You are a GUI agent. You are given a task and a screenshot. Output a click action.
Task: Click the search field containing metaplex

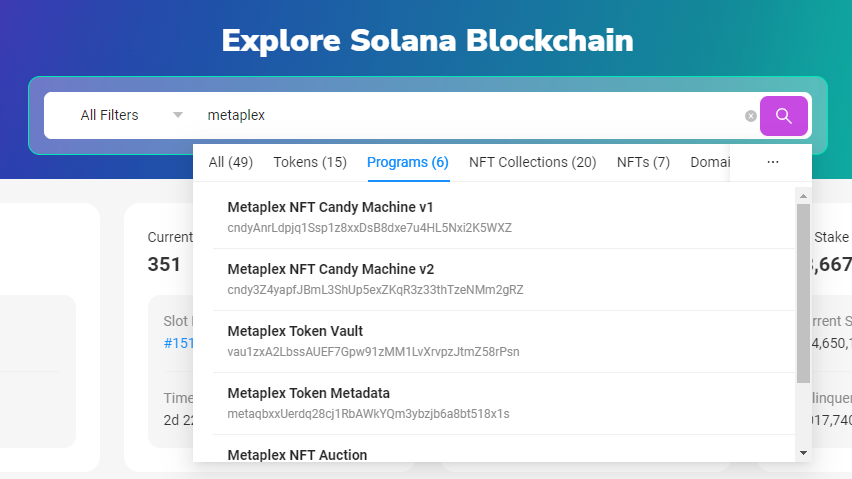click(x=470, y=115)
